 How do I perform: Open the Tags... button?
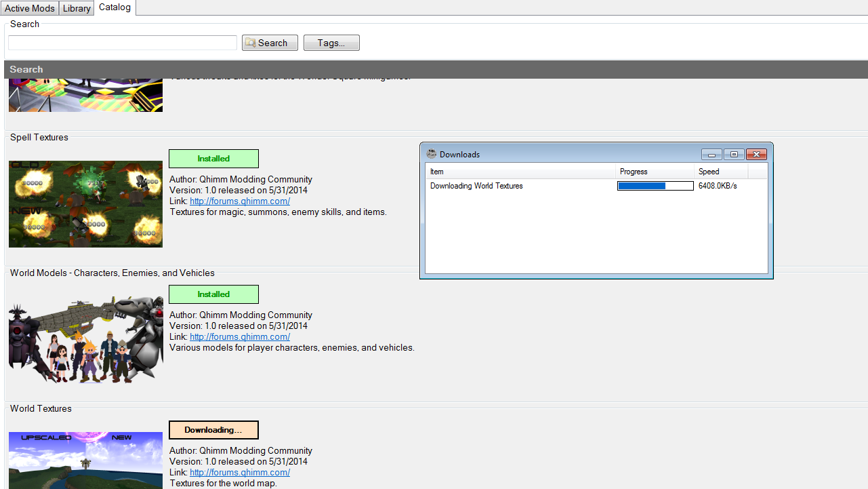click(x=331, y=43)
